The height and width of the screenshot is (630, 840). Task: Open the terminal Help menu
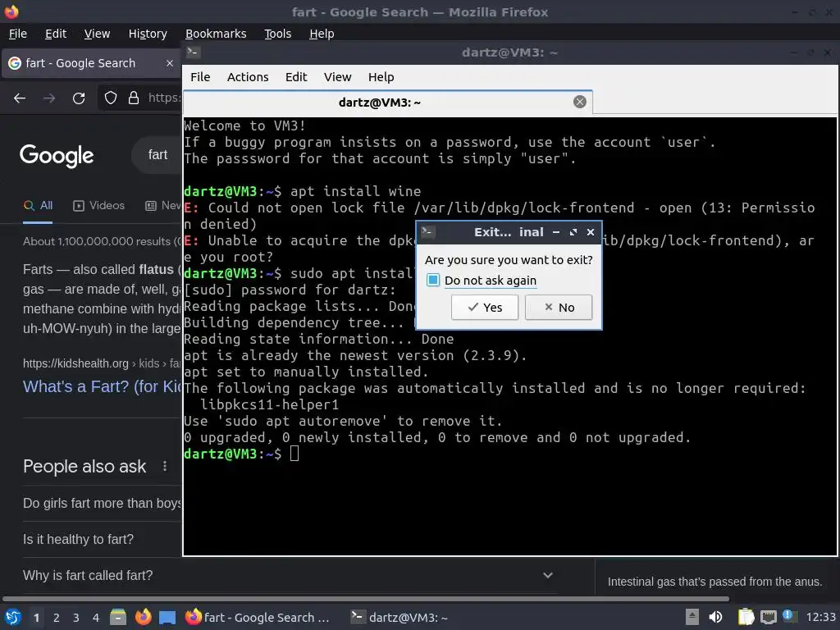[381, 77]
